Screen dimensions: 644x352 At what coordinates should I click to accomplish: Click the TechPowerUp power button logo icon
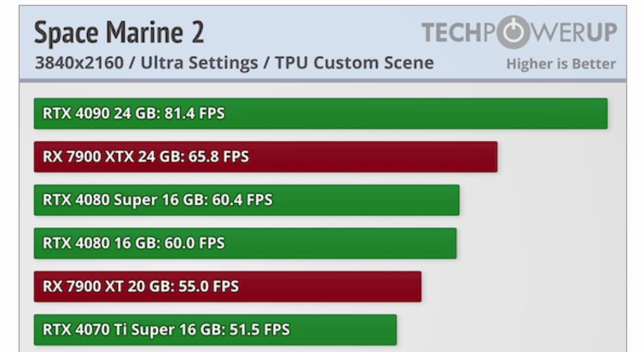(513, 32)
